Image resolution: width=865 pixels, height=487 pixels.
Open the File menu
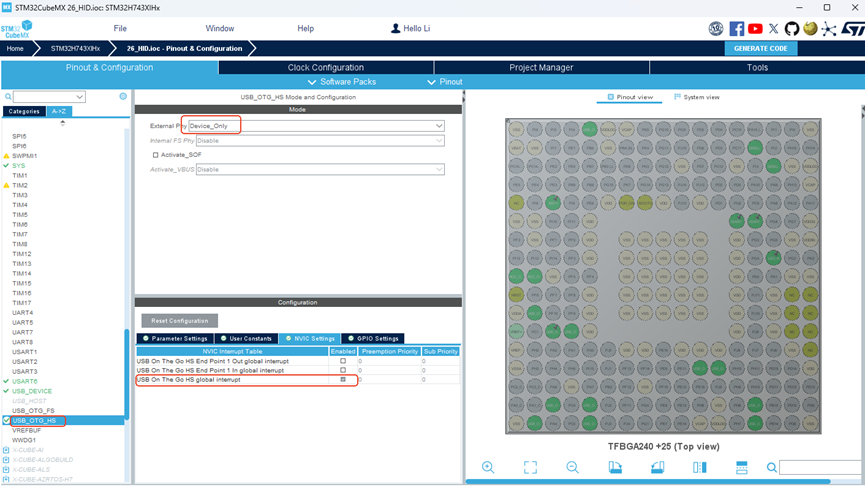(x=120, y=28)
